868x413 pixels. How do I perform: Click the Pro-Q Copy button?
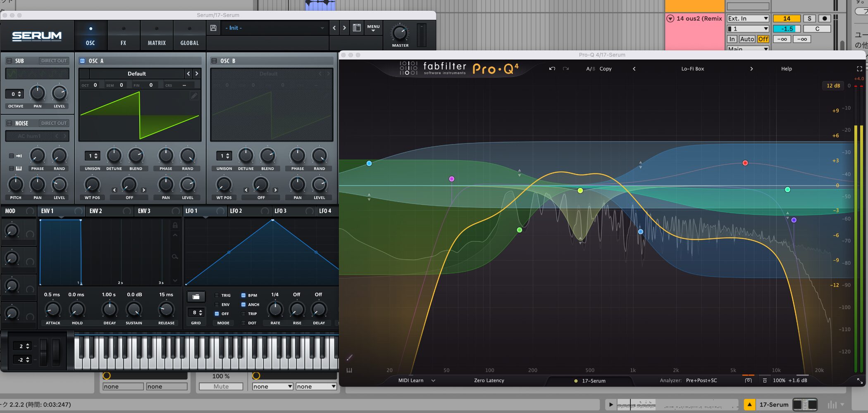pos(606,69)
